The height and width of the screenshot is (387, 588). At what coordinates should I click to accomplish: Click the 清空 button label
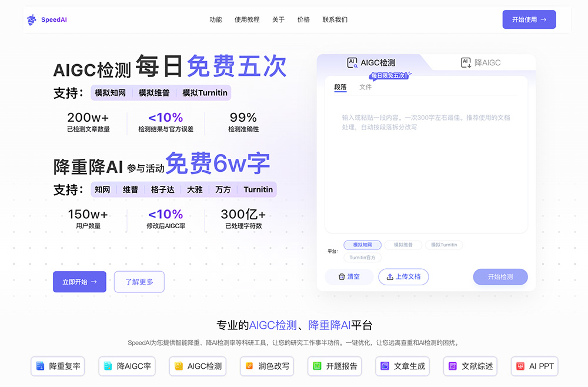pos(353,277)
